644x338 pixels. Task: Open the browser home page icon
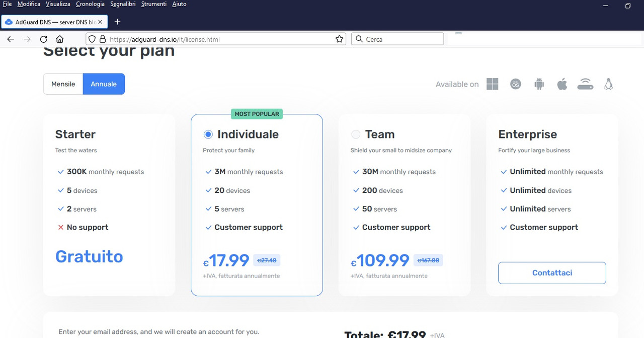[x=59, y=39]
